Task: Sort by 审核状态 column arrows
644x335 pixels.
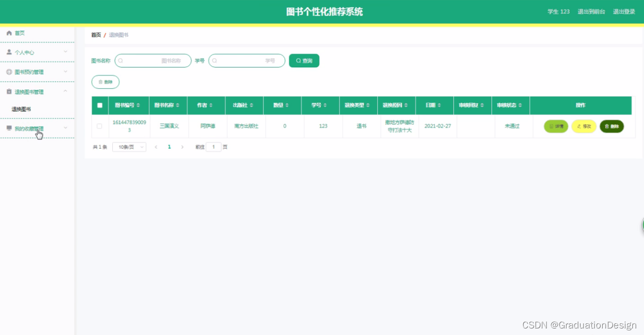Action: [x=520, y=105]
